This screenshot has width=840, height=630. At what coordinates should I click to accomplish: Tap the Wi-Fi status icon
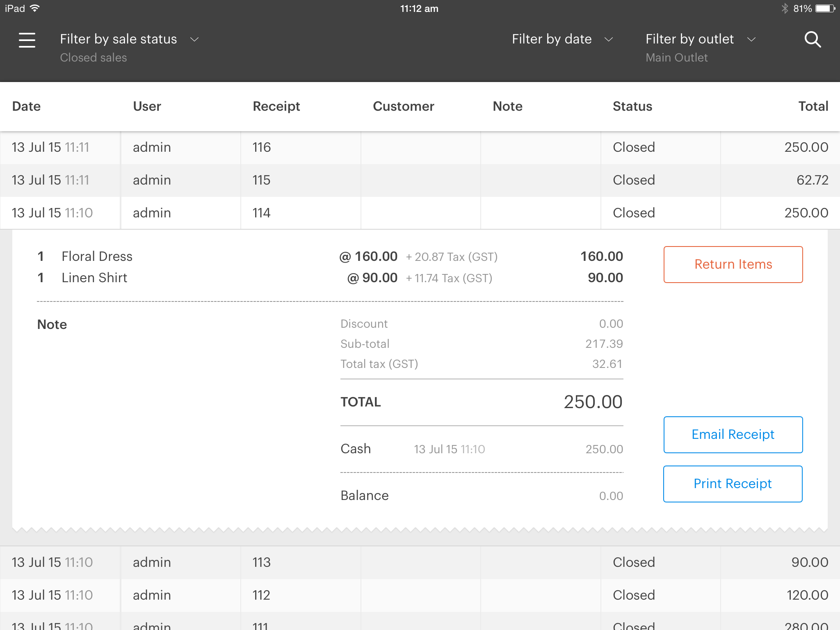point(35,9)
